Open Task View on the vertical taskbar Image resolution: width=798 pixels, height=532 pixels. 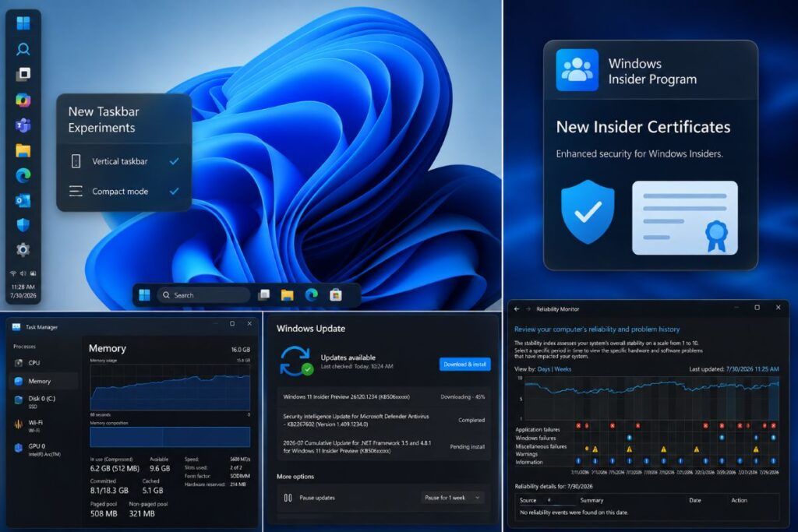[23, 74]
